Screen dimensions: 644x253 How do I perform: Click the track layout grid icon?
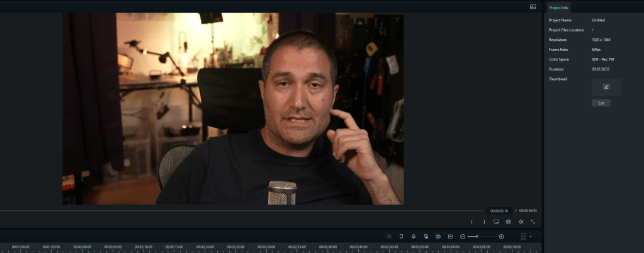tap(523, 237)
